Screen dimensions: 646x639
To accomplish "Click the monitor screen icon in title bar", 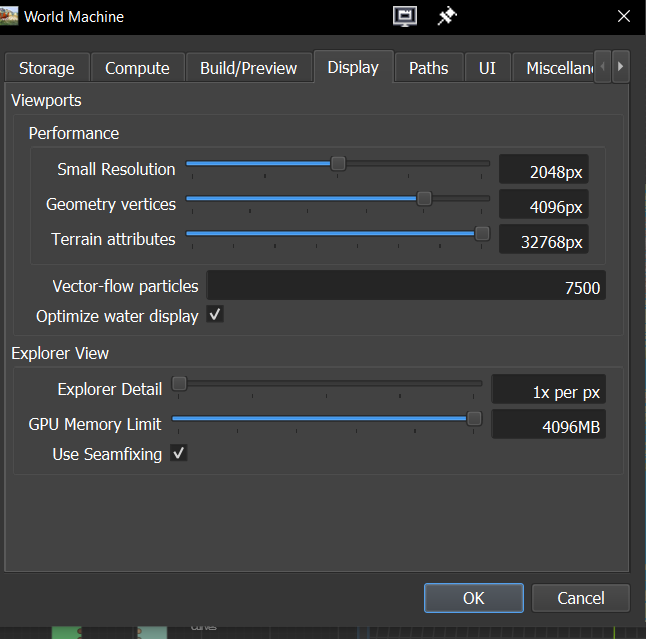I will (x=405, y=17).
